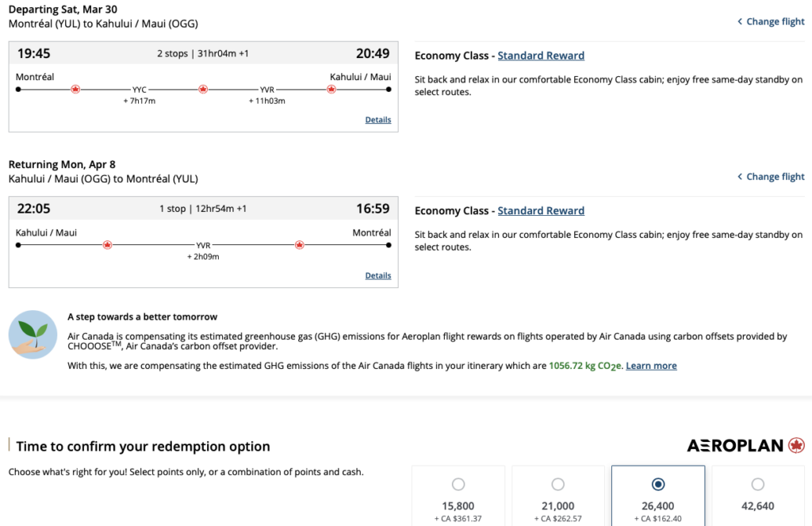Open Learn more about carbon emissions
Image resolution: width=812 pixels, height=526 pixels.
(x=651, y=366)
